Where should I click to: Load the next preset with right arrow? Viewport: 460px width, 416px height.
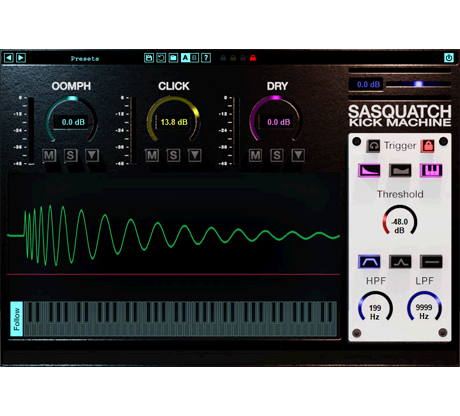21,58
